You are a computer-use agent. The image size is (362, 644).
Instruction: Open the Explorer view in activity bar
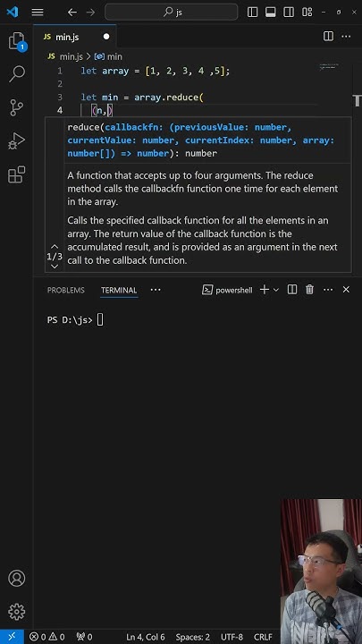(16, 41)
